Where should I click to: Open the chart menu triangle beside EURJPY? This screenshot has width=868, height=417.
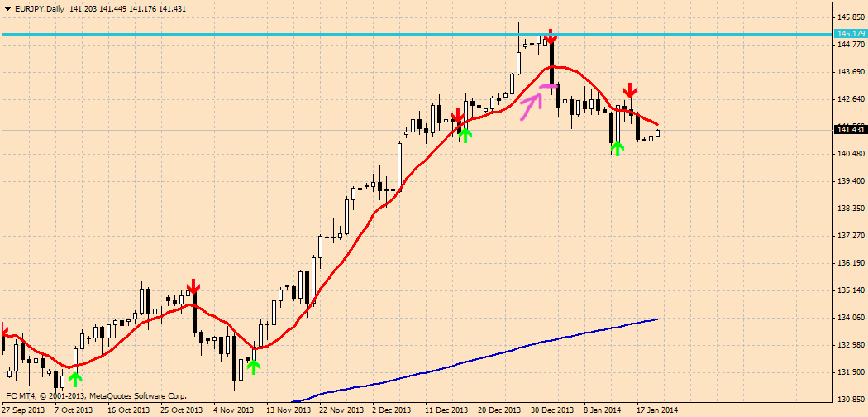[x=7, y=9]
